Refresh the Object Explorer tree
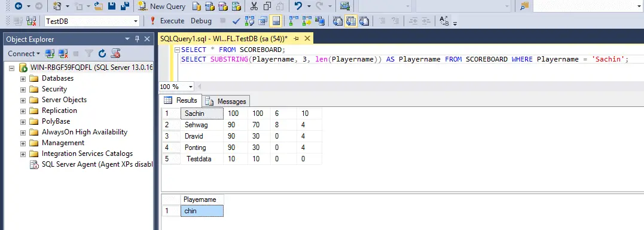The height and width of the screenshot is (230, 644). click(102, 53)
